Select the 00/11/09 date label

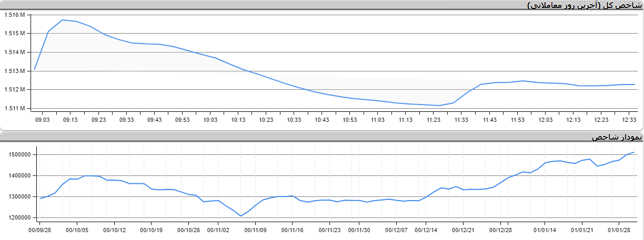coord(256,229)
